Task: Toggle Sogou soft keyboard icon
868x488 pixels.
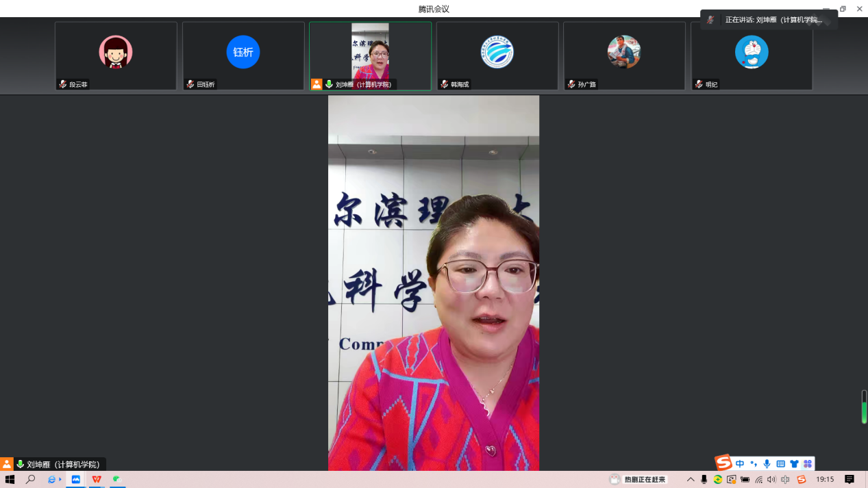Action: coord(780,464)
